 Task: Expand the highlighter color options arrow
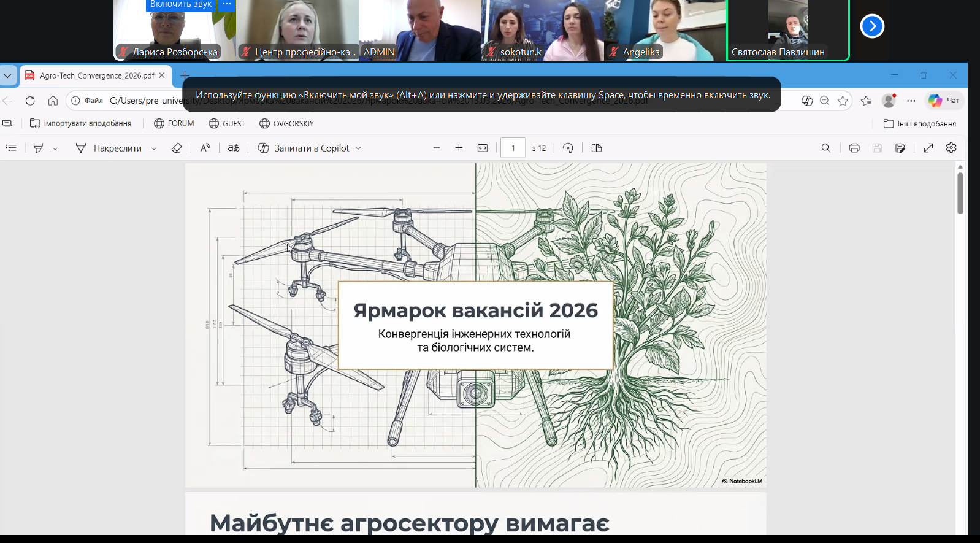click(55, 148)
